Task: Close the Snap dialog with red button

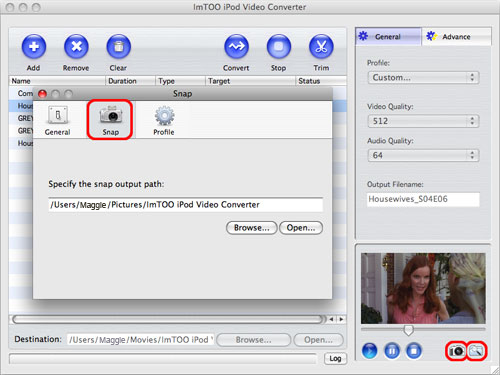Action: tap(42, 94)
